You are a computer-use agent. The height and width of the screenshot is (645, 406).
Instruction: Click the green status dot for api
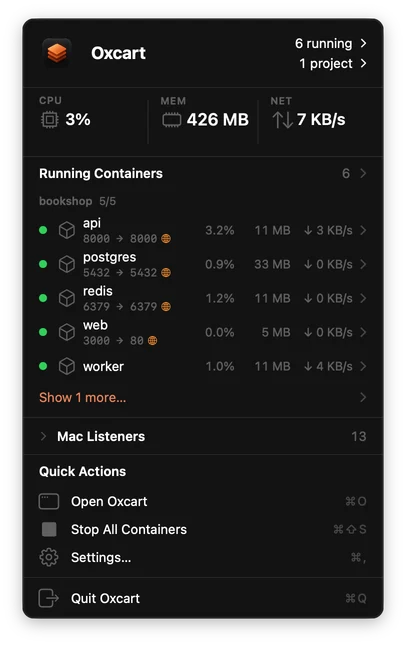(43, 230)
